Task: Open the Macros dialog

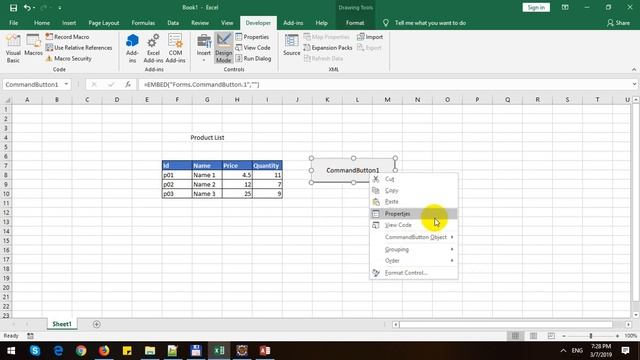Action: [33, 45]
